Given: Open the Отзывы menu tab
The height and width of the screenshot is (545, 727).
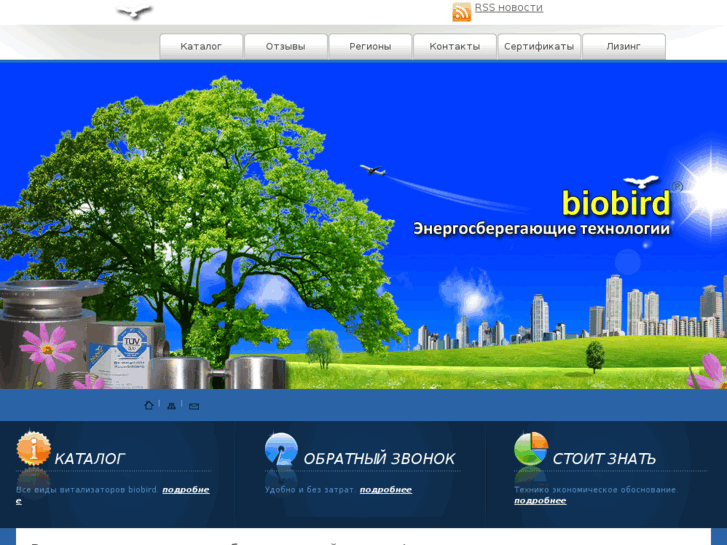Looking at the screenshot, I should point(286,46).
